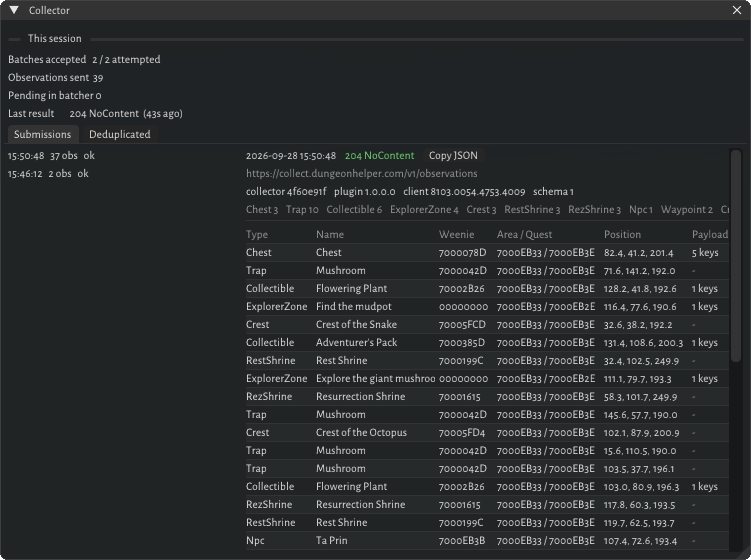The height and width of the screenshot is (560, 751).
Task: Click the collect.dungeonhelper.com observations URL
Action: point(362,173)
